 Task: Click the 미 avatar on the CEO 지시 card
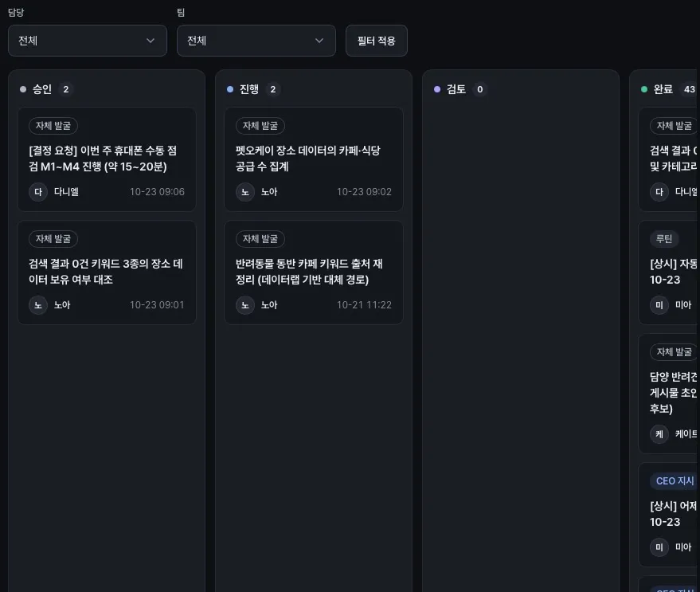coord(659,547)
